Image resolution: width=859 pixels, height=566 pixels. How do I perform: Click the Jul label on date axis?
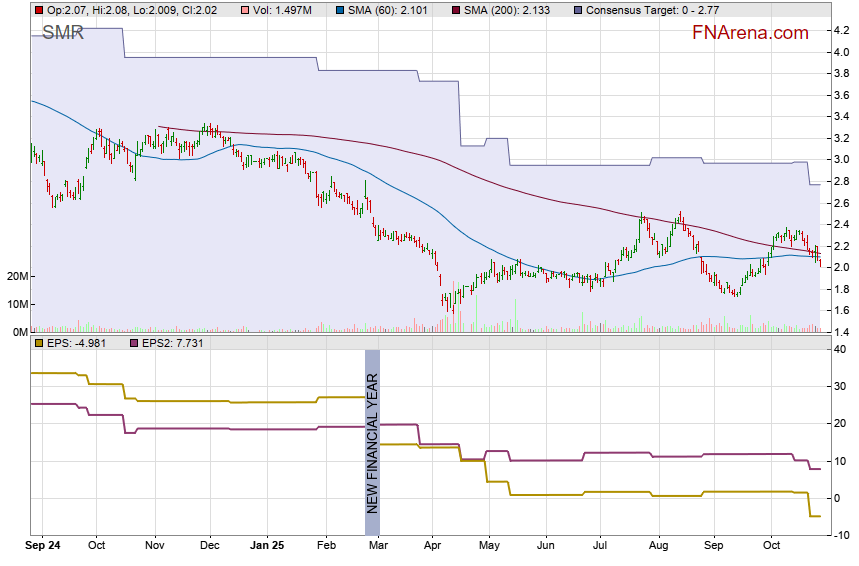point(601,547)
